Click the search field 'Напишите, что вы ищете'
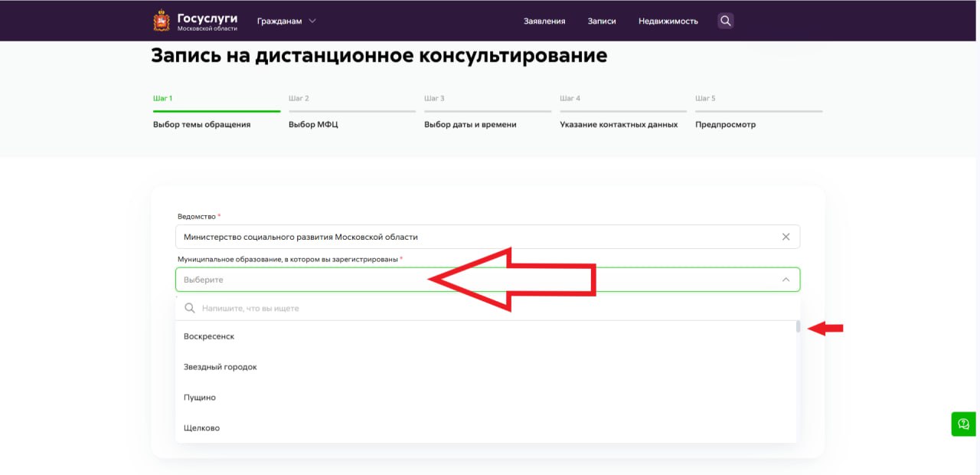 (490, 308)
